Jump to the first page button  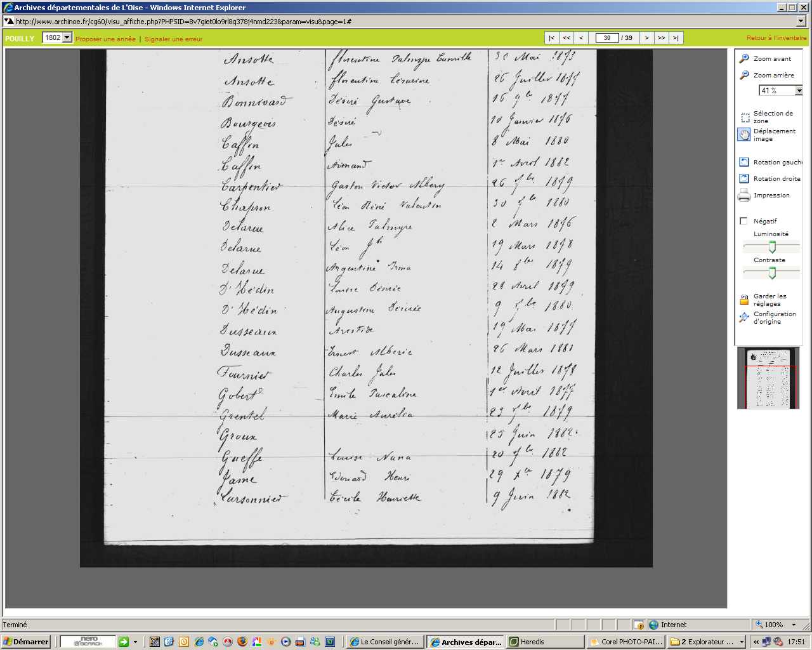tap(551, 38)
